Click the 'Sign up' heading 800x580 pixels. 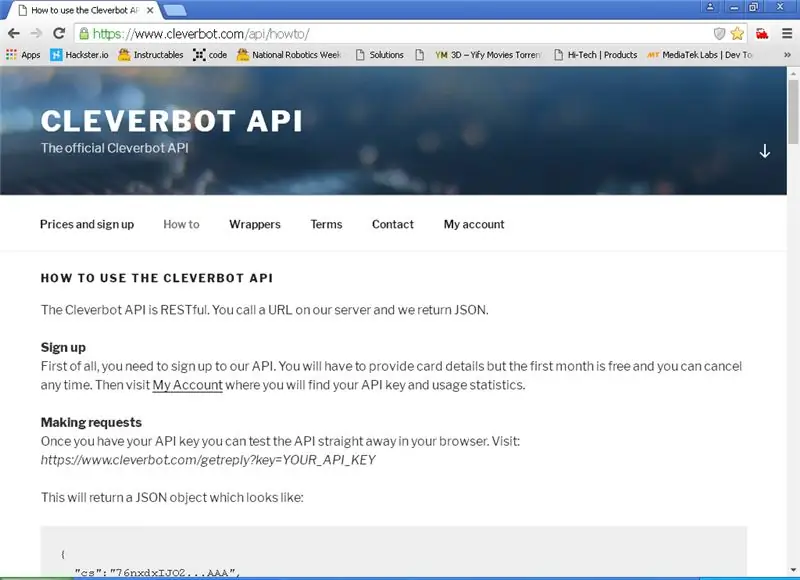coord(63,347)
